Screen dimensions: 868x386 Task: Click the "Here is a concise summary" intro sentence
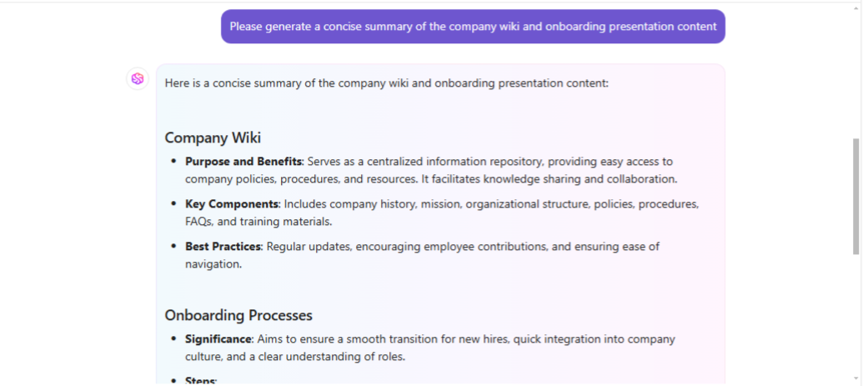pos(387,83)
